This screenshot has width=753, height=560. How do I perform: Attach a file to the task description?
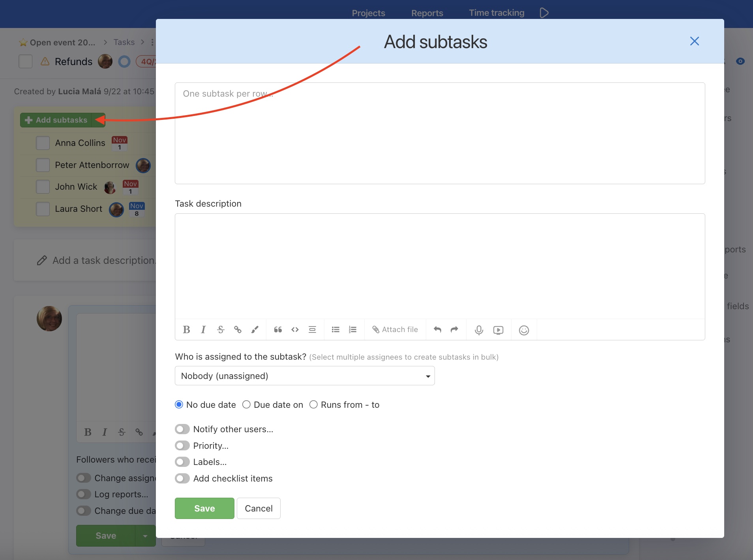395,329
